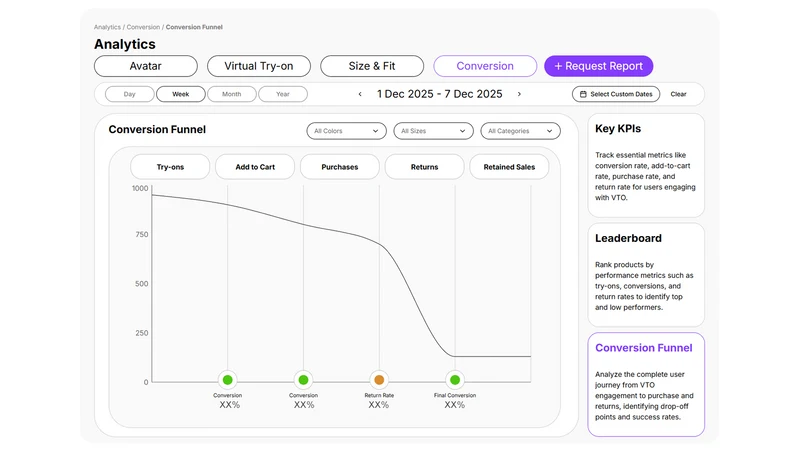Open the All Categories dropdown
The width and height of the screenshot is (800, 450).
coord(520,131)
